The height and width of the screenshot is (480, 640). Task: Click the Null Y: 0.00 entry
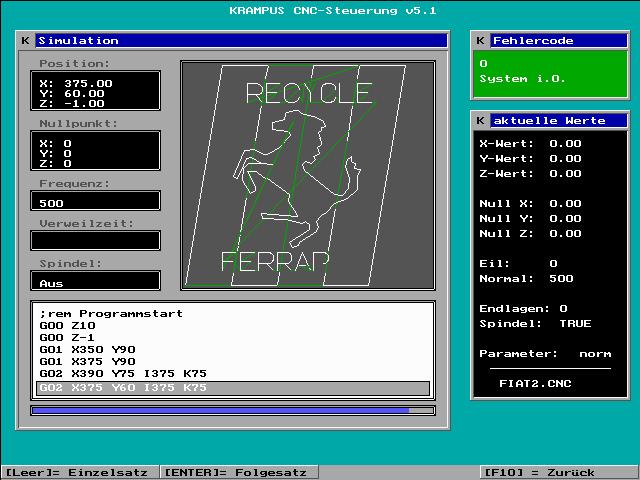[530, 219]
